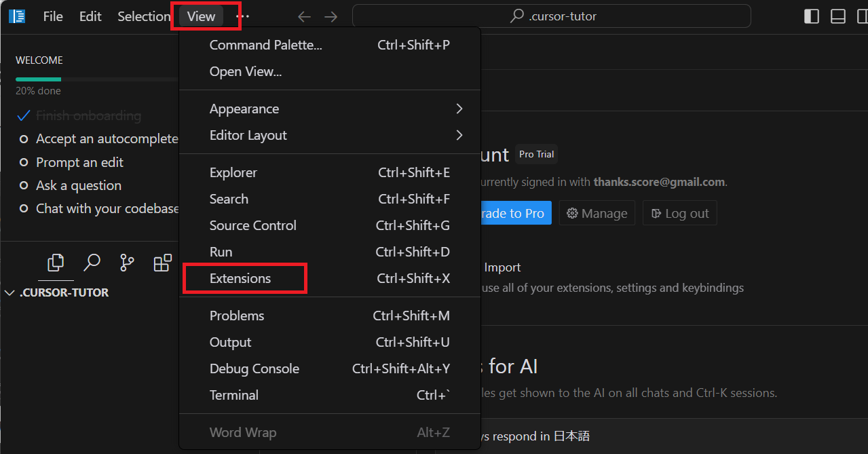The height and width of the screenshot is (454, 868).
Task: Select Extensions from the View menu
Action: tap(240, 279)
